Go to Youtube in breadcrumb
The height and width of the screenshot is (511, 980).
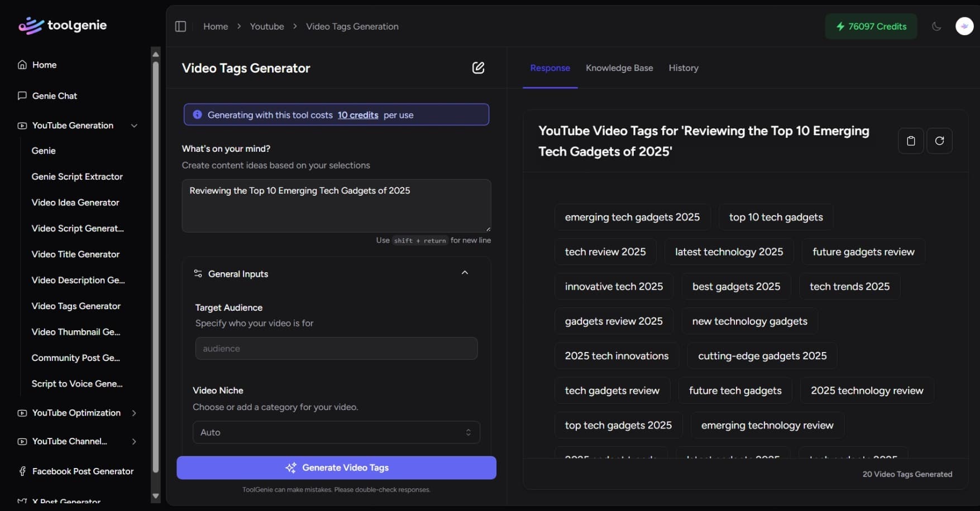(267, 26)
